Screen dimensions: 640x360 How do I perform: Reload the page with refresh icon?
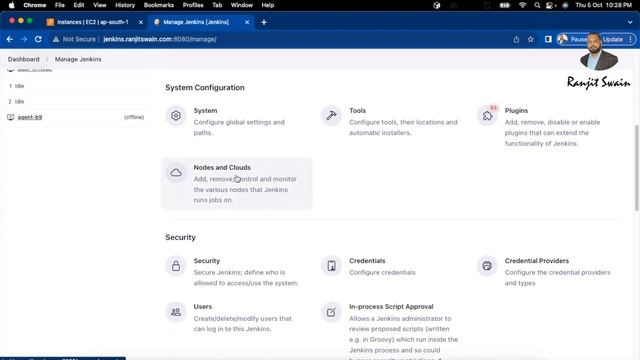(38, 39)
